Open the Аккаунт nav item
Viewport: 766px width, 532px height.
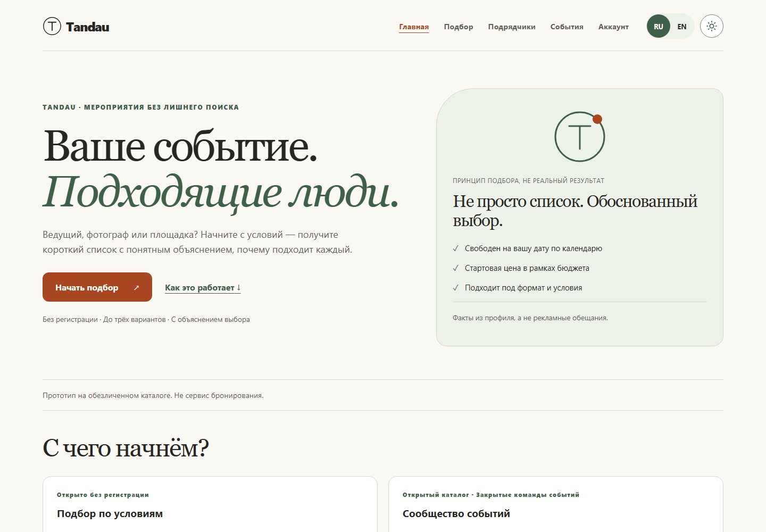(613, 27)
